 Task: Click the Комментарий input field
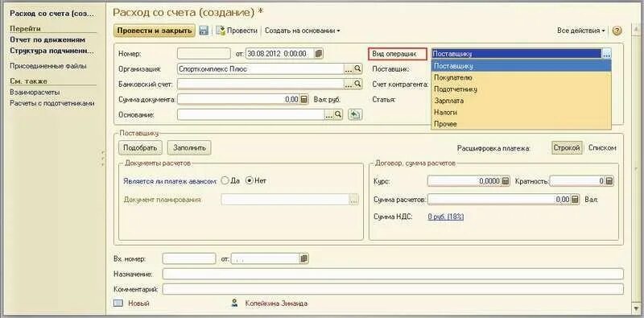pos(393,289)
